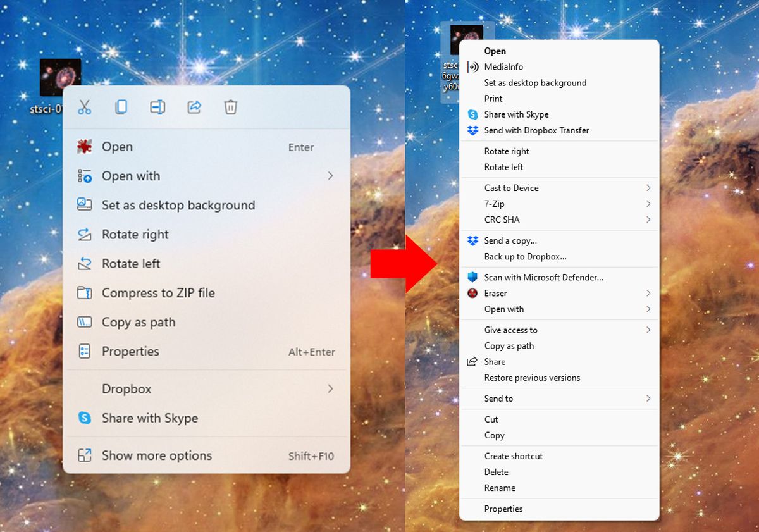Click the Defender shield icon in classic menu
The image size is (759, 532).
tap(472, 278)
